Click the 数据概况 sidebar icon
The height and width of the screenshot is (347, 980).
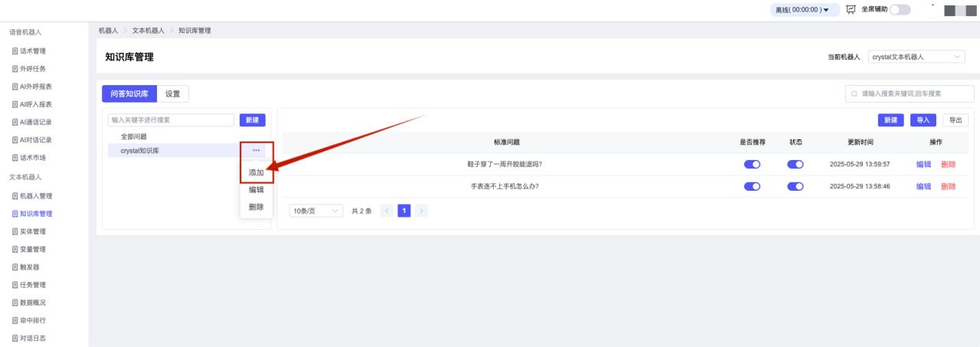click(15, 303)
